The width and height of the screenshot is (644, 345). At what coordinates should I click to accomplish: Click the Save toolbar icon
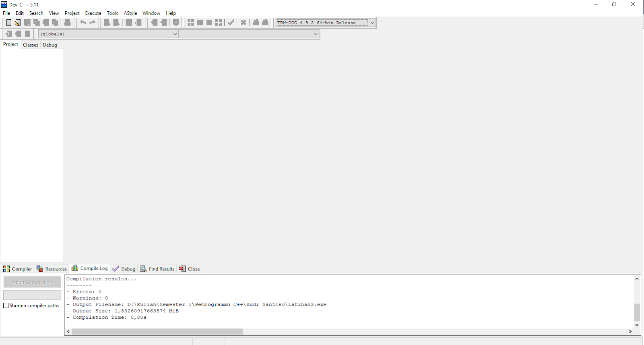pos(27,23)
